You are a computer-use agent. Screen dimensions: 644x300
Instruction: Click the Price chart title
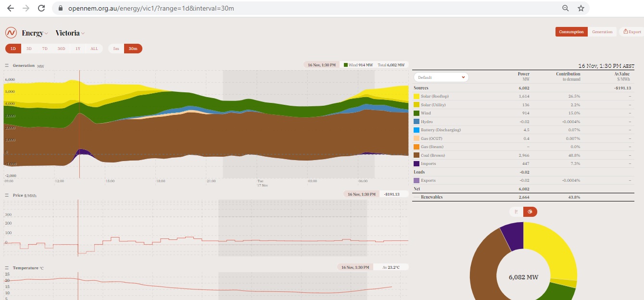18,195
